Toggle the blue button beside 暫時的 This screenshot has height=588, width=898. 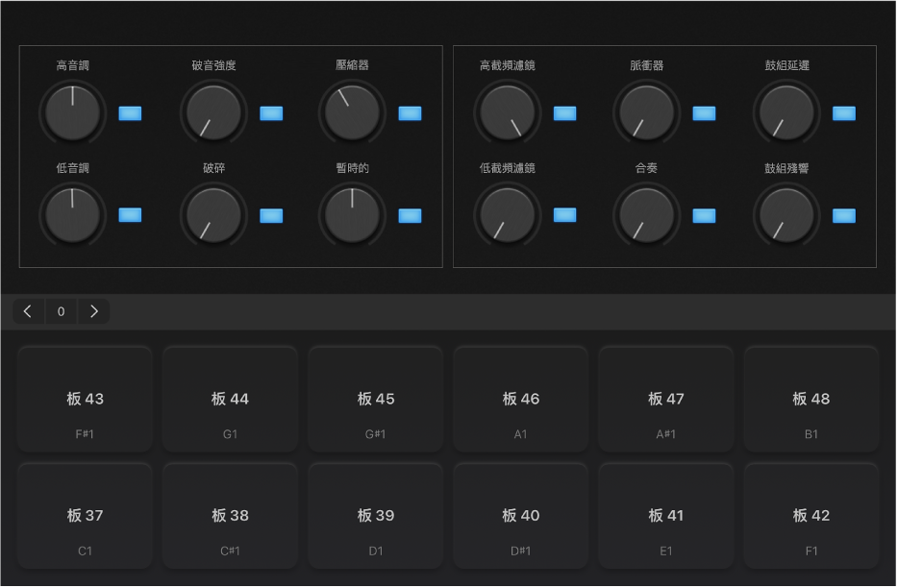click(x=410, y=216)
